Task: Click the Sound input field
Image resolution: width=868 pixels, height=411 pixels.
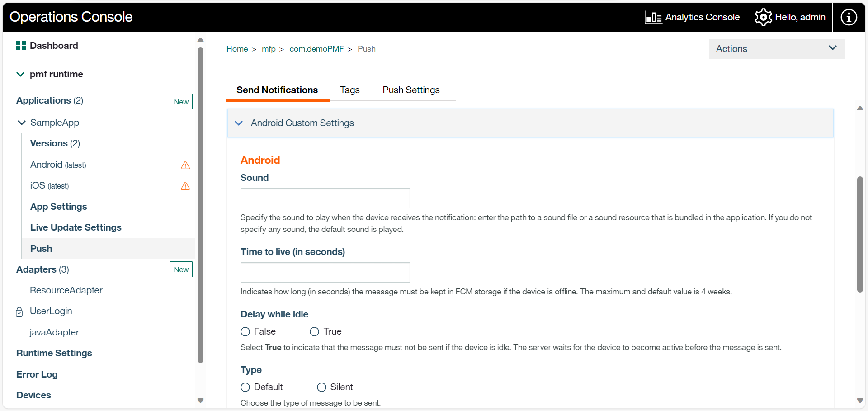Action: pyautogui.click(x=325, y=198)
